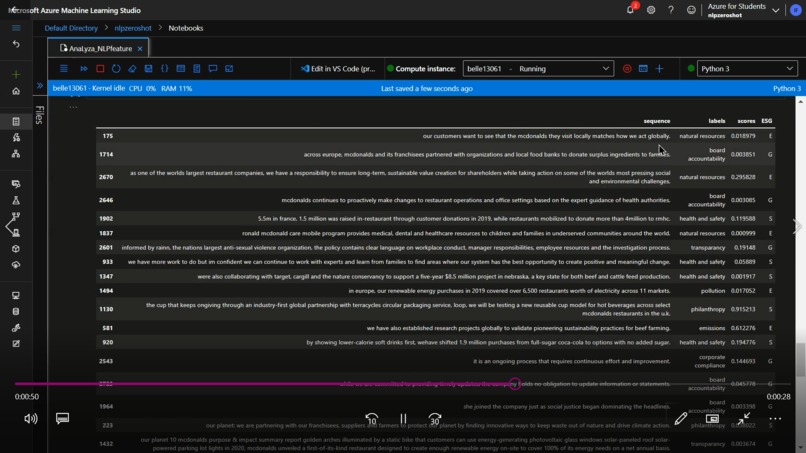Viewport: 806px width, 453px height.
Task: Switch to mini-player picture-in-picture view
Action: click(712, 419)
